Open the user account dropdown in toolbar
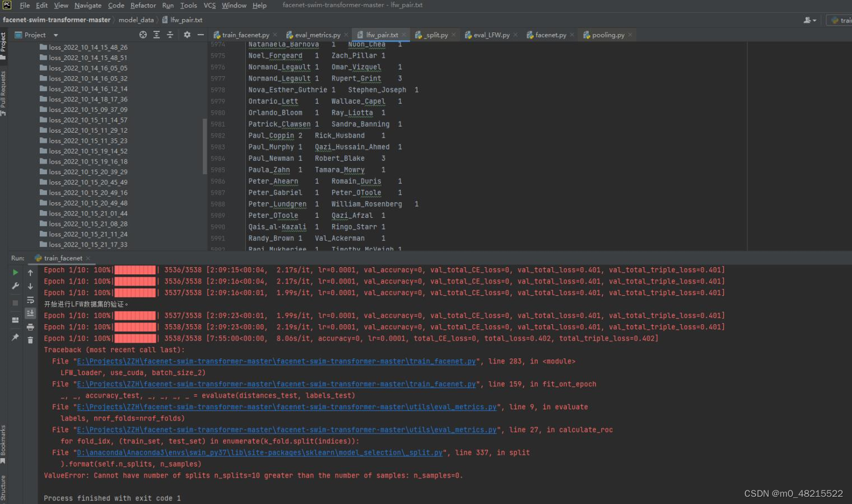Screen dimensions: 852x504 (x=809, y=20)
